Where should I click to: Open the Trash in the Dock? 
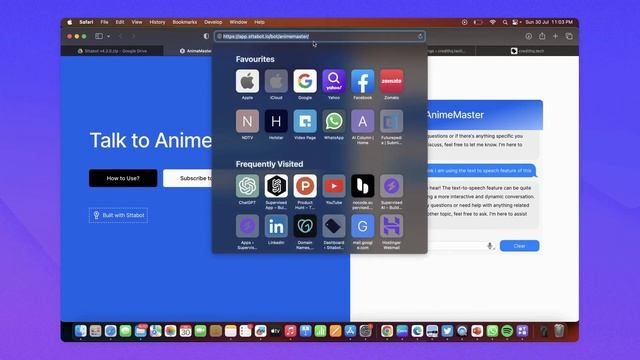[559, 331]
